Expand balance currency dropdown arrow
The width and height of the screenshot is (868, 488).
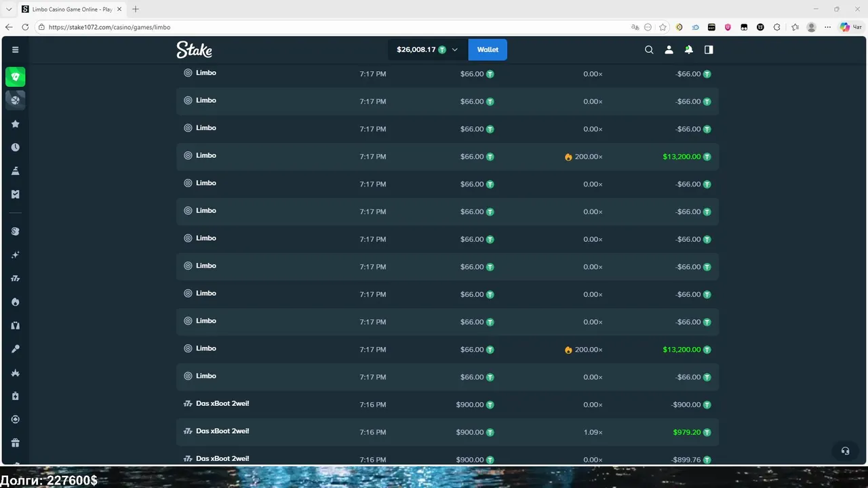(454, 49)
